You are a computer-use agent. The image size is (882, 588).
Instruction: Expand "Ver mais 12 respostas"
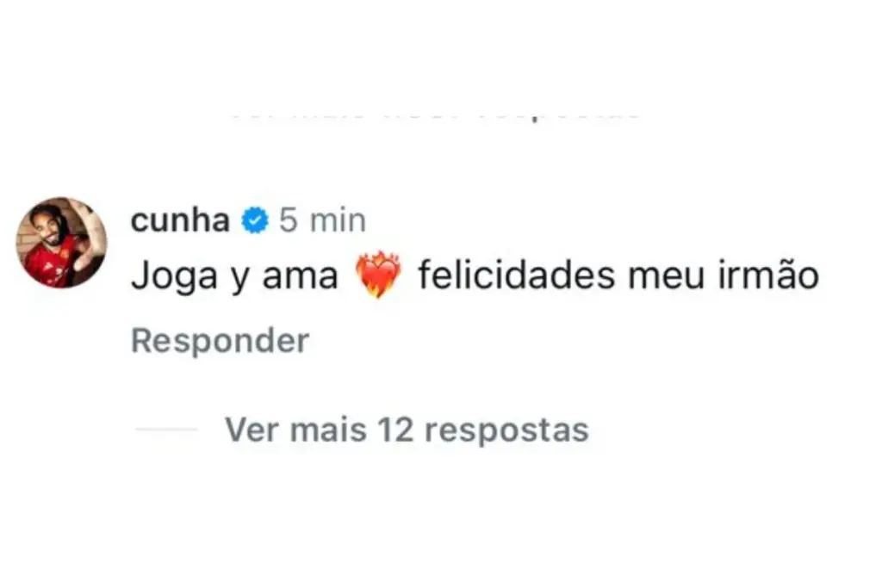coord(407,429)
